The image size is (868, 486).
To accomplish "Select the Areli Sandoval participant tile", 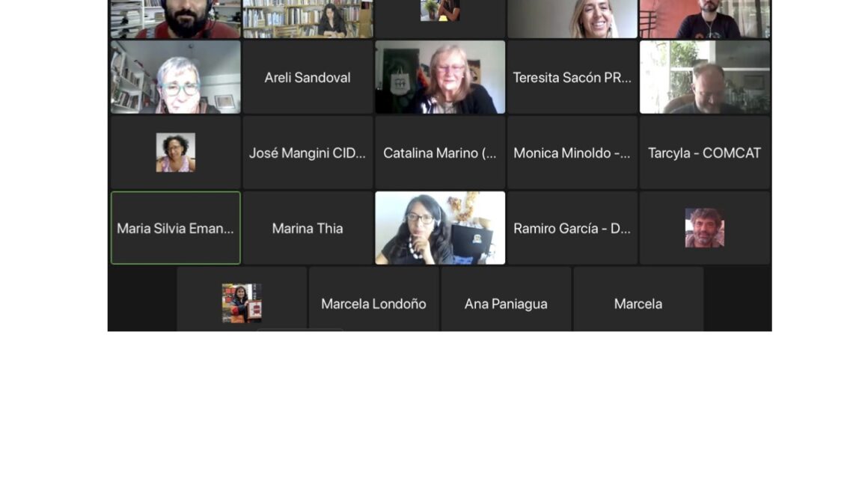I will (308, 78).
